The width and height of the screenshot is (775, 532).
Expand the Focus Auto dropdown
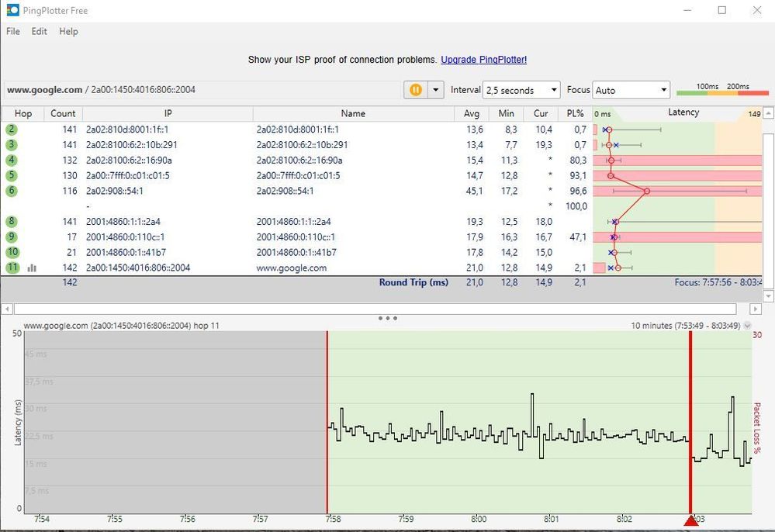631,90
